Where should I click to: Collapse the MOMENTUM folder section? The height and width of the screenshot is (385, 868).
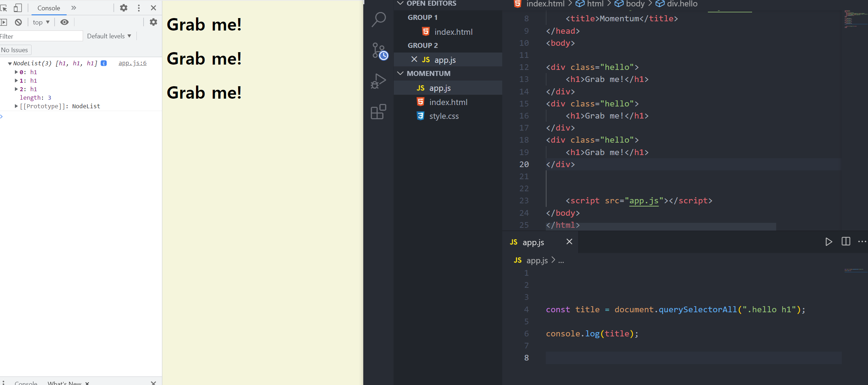(401, 73)
